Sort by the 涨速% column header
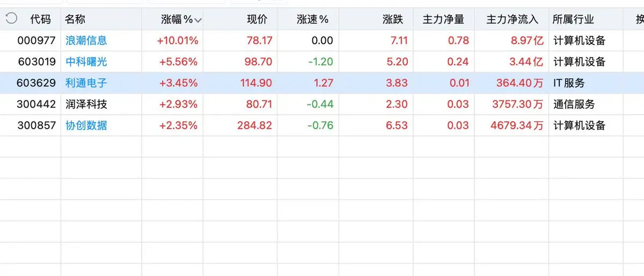Image resolution: width=644 pixels, height=276 pixels. [312, 19]
